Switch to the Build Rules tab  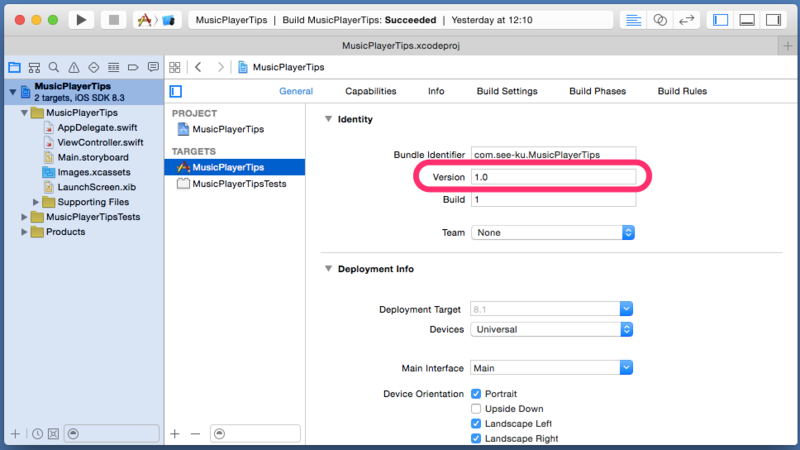(682, 91)
